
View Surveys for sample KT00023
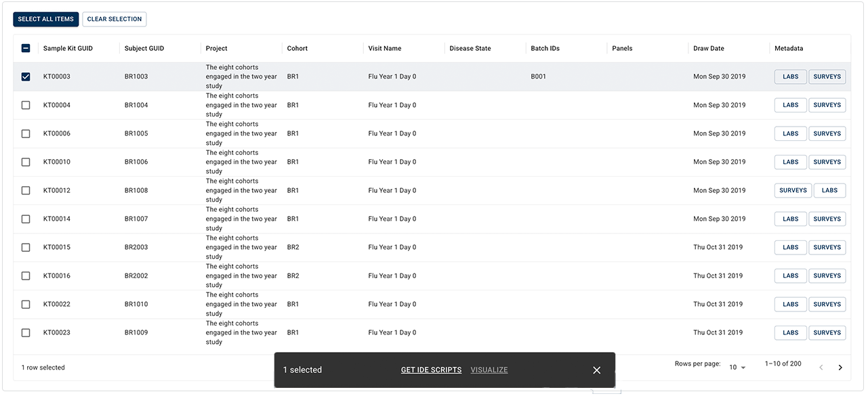(827, 332)
